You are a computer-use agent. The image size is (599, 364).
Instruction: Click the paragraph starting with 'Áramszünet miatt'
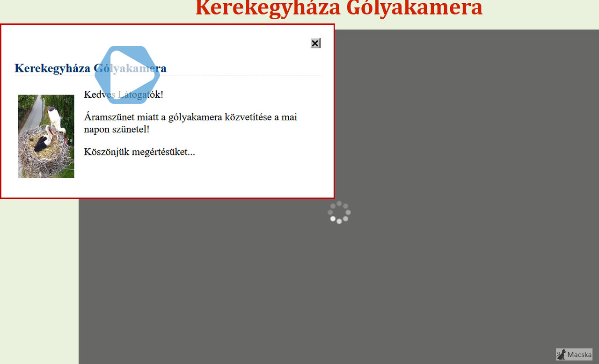coord(190,123)
